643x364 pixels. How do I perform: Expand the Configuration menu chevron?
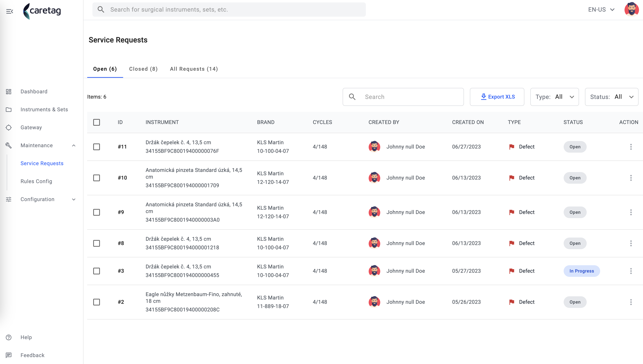tap(74, 199)
